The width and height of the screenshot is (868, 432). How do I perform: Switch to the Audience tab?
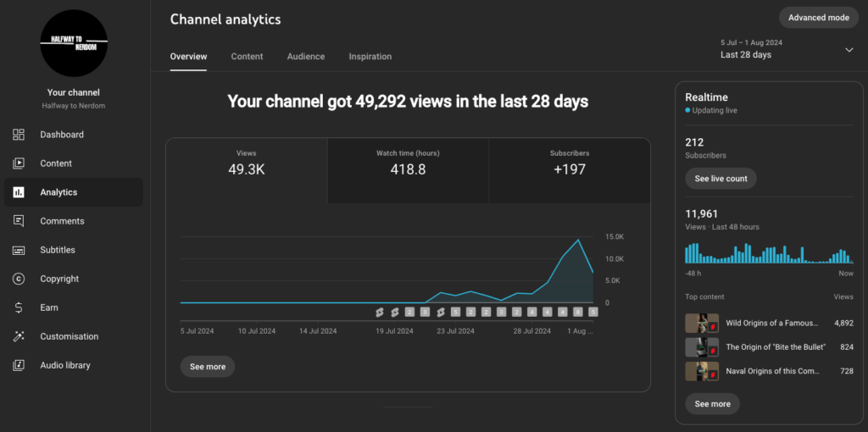pyautogui.click(x=306, y=57)
